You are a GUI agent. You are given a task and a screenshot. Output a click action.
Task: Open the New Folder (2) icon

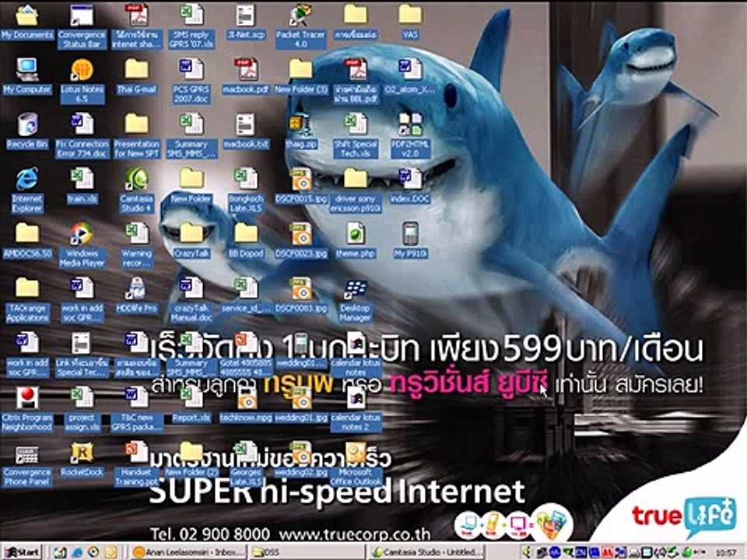click(x=191, y=460)
